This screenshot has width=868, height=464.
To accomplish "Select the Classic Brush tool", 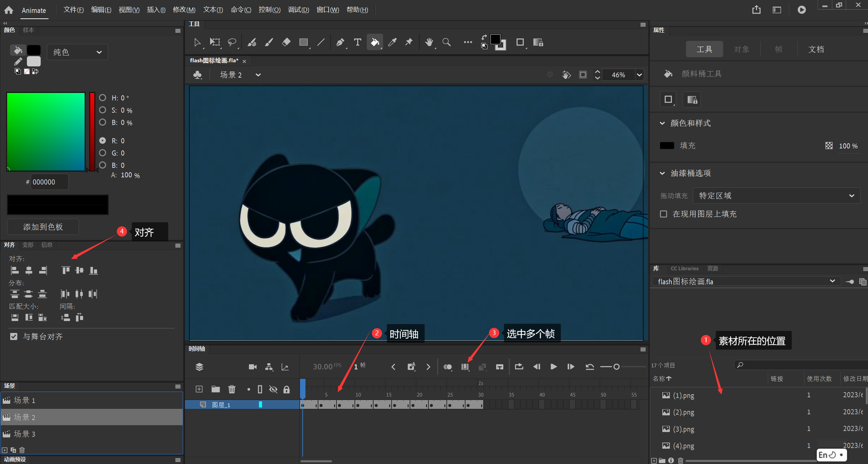I will (269, 42).
